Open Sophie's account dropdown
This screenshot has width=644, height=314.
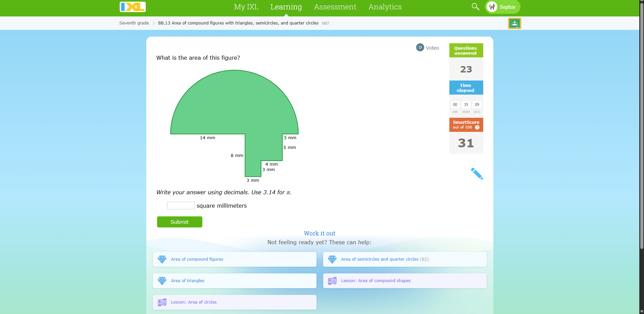click(x=508, y=7)
